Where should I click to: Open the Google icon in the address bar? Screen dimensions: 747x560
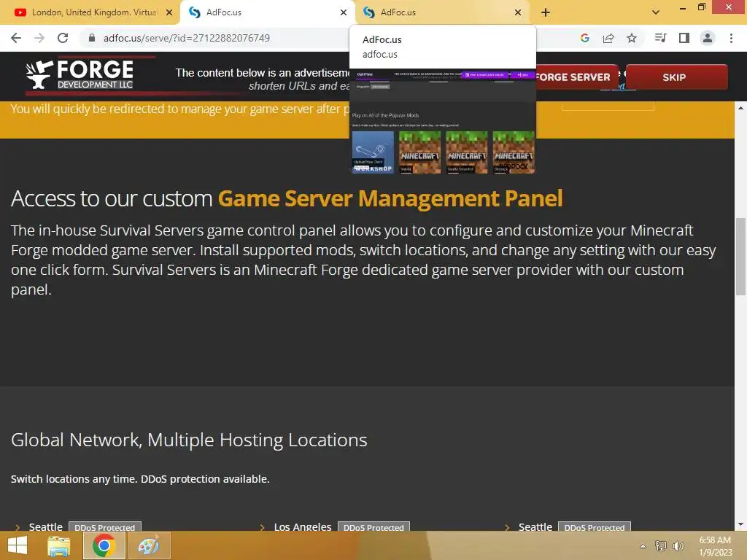click(x=585, y=38)
